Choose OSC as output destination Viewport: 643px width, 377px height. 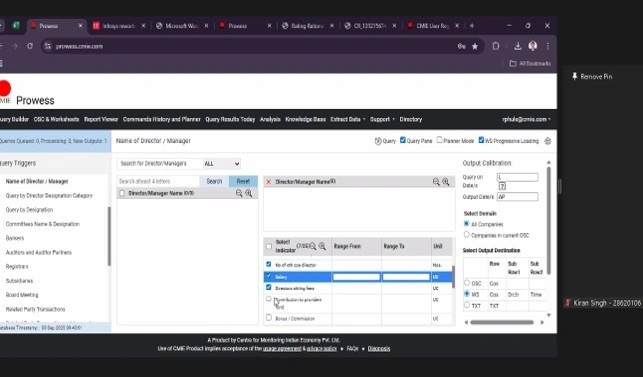click(x=467, y=283)
